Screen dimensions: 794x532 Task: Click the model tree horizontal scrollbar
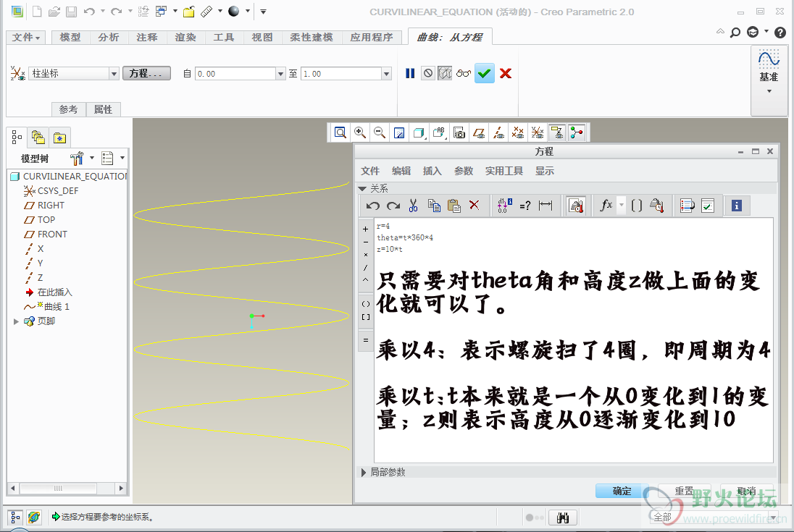[67, 488]
